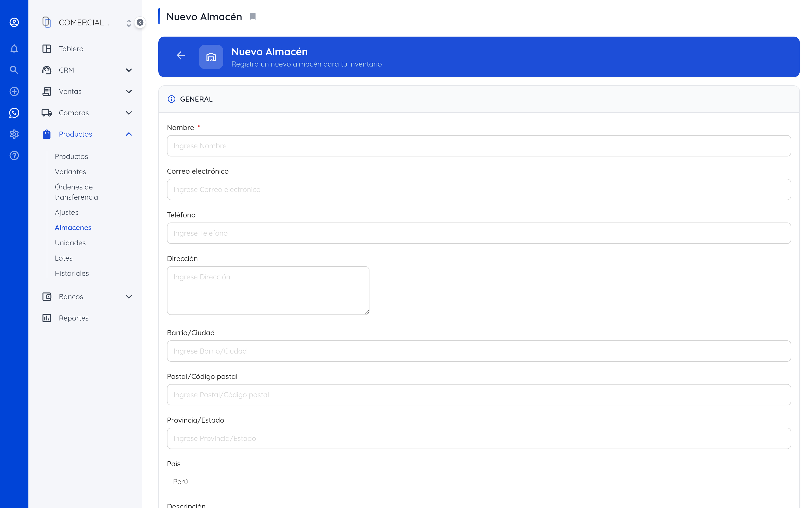Click the quick add plus icon
This screenshot has height=508, width=812.
[x=14, y=91]
